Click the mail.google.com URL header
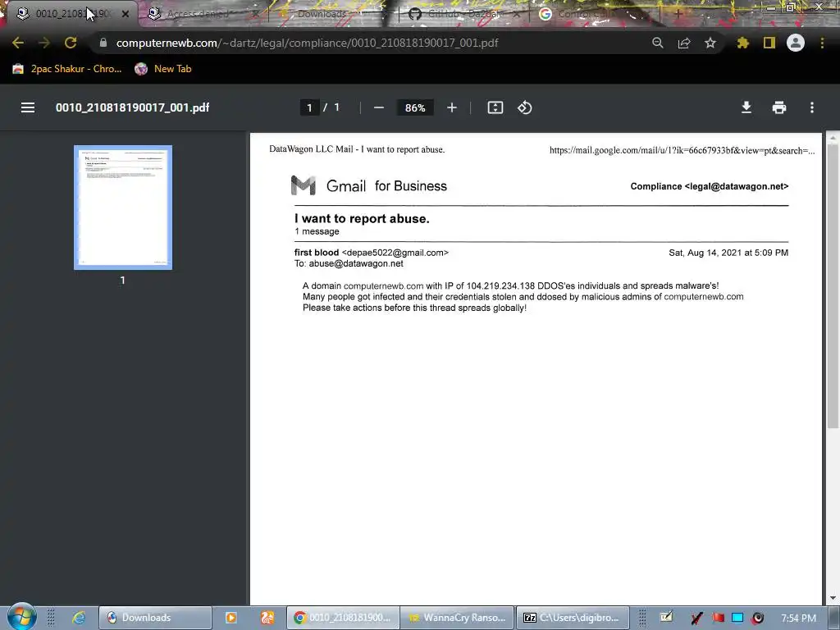 coord(682,151)
